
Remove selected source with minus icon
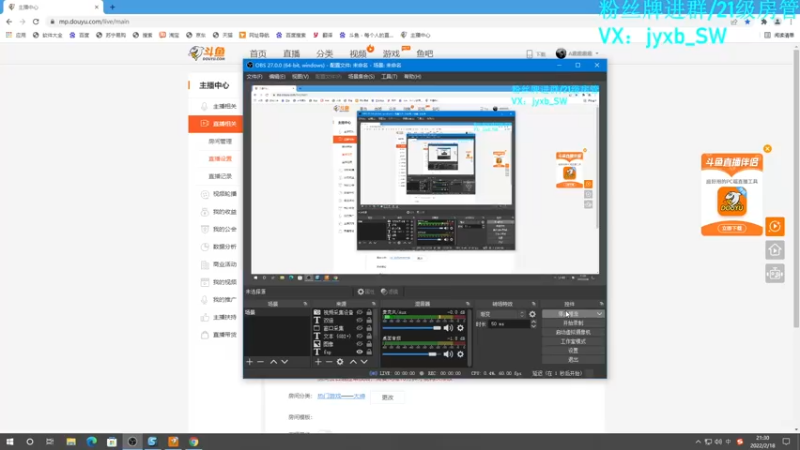(x=329, y=362)
